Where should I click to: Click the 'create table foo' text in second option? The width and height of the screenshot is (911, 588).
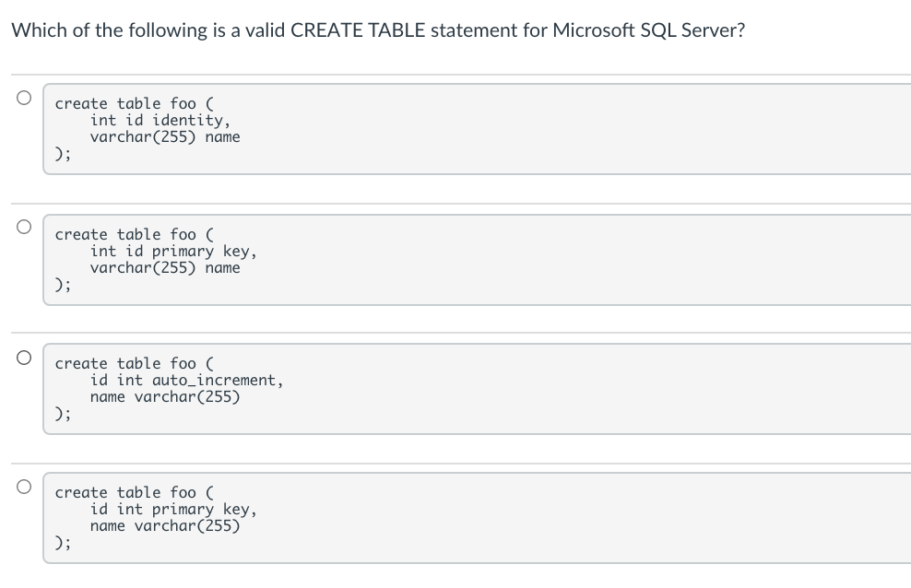coord(120,234)
